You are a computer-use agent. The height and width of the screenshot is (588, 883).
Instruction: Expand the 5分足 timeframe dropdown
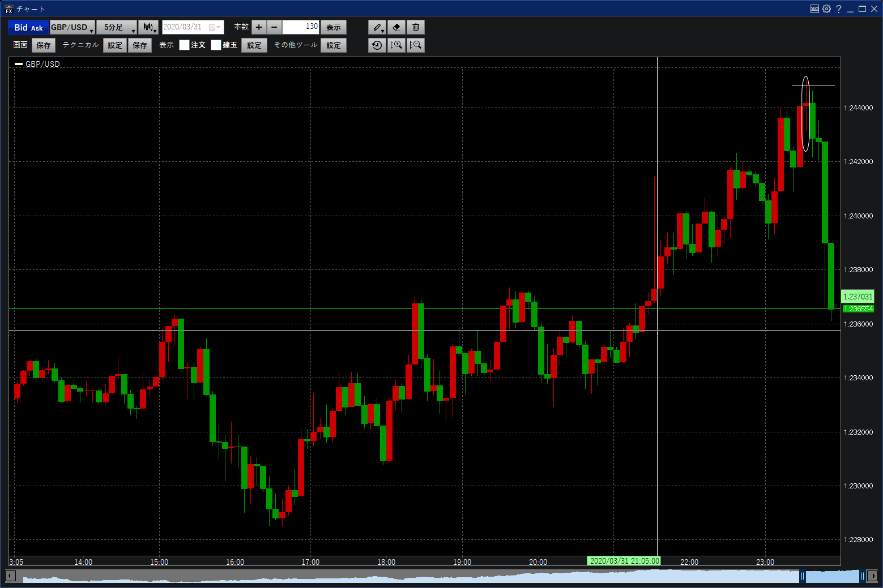point(117,27)
